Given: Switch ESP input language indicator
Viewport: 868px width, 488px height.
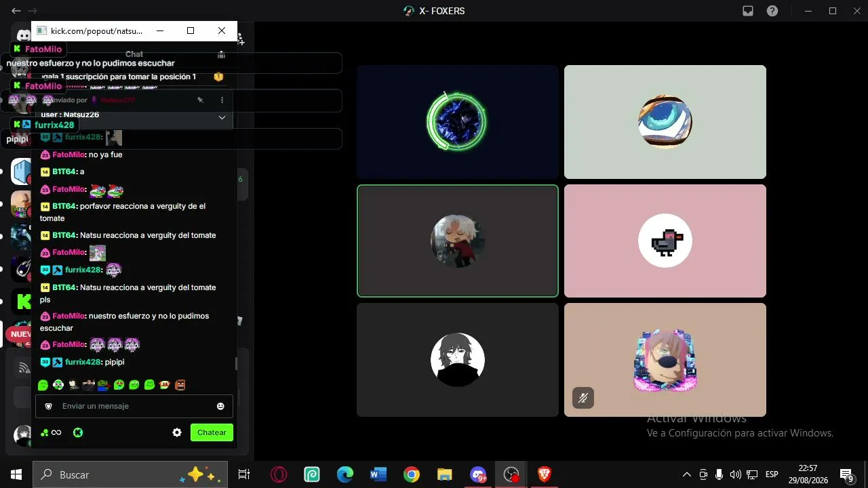Looking at the screenshot, I should click(772, 474).
